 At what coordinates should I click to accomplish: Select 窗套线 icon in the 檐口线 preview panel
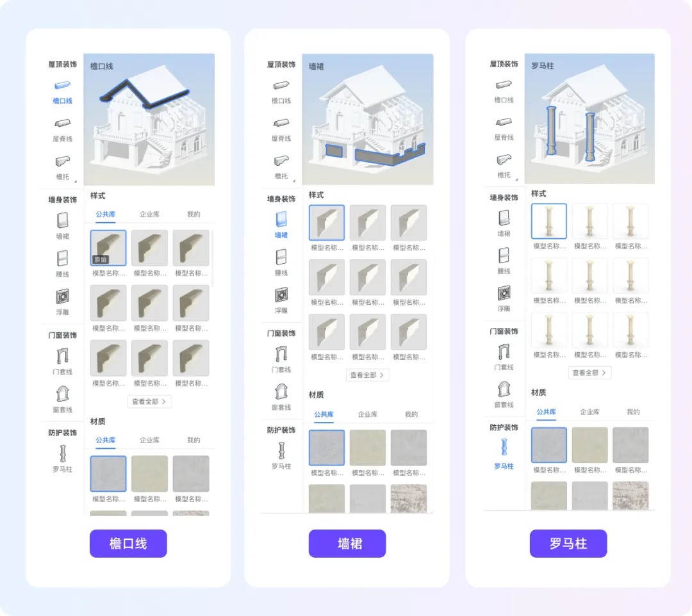pyautogui.click(x=62, y=394)
